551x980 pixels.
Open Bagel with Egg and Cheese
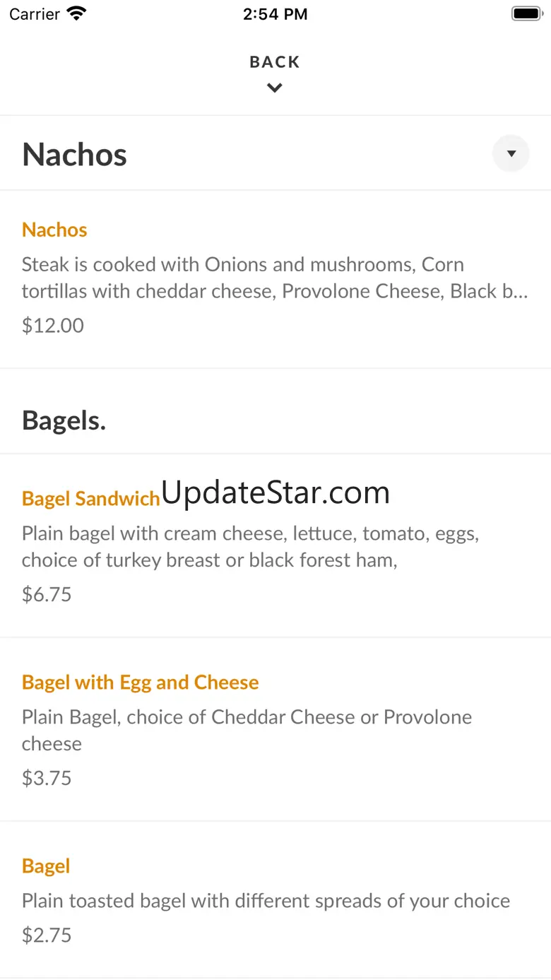(141, 683)
